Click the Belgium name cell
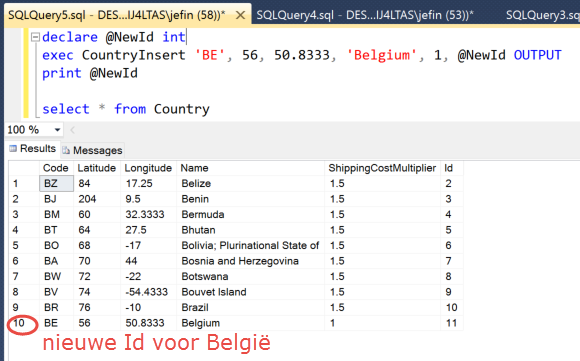 tap(250, 323)
